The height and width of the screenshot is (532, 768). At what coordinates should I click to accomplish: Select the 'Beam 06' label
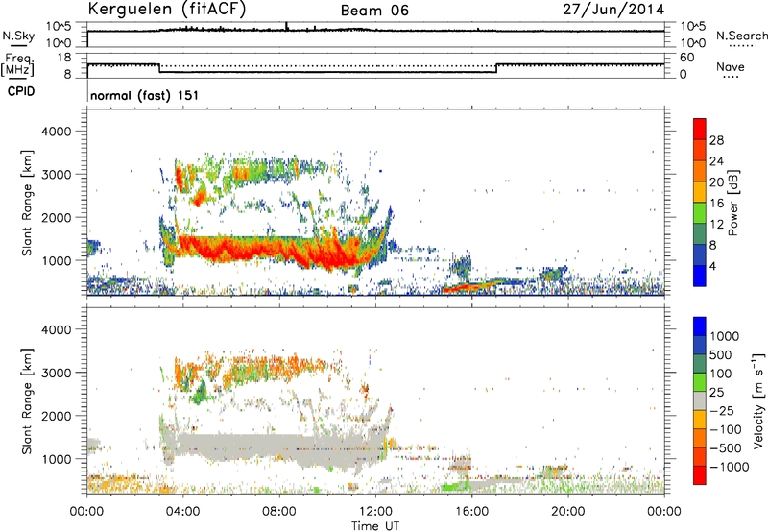[374, 11]
